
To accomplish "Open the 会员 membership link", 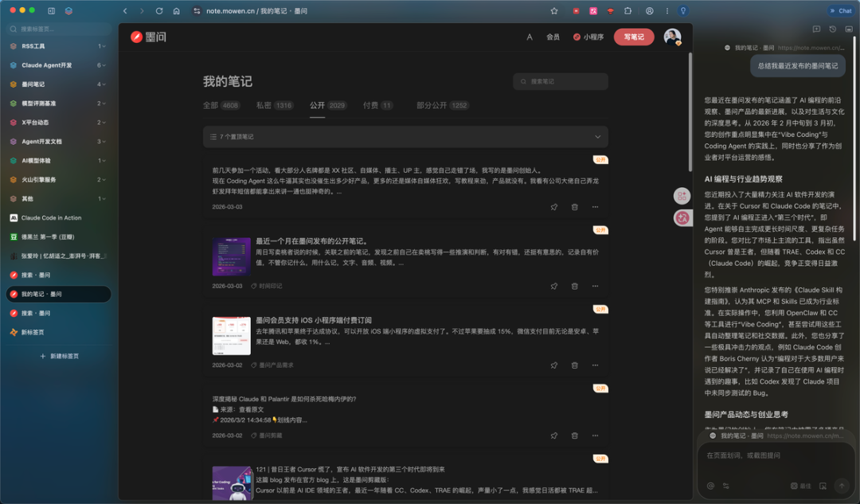I will pyautogui.click(x=553, y=37).
